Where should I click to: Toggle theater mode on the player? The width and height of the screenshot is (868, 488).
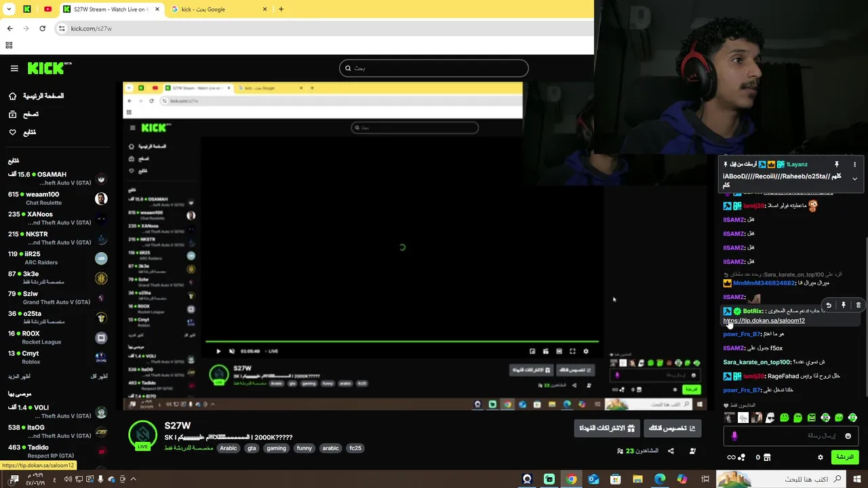(x=559, y=351)
